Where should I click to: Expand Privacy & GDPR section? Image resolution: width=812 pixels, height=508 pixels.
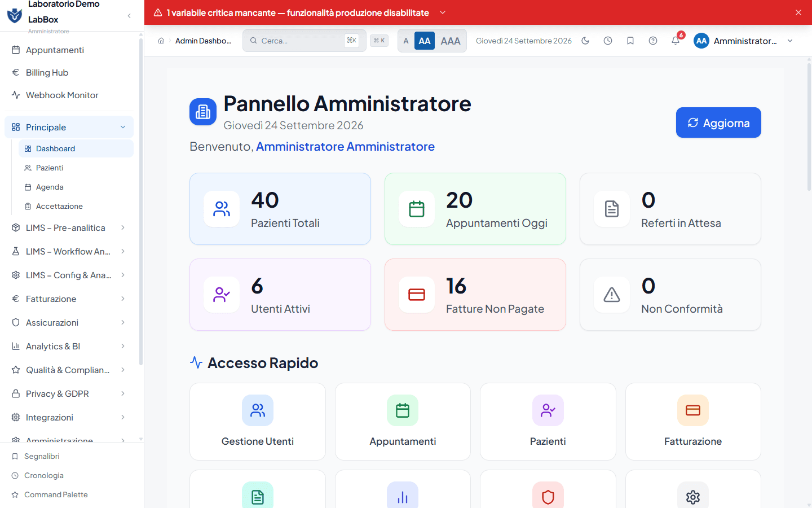(69, 393)
